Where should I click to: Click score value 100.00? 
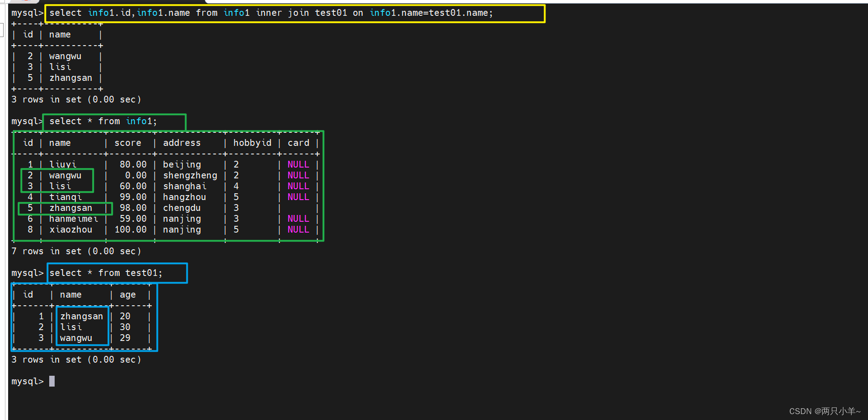pyautogui.click(x=131, y=230)
